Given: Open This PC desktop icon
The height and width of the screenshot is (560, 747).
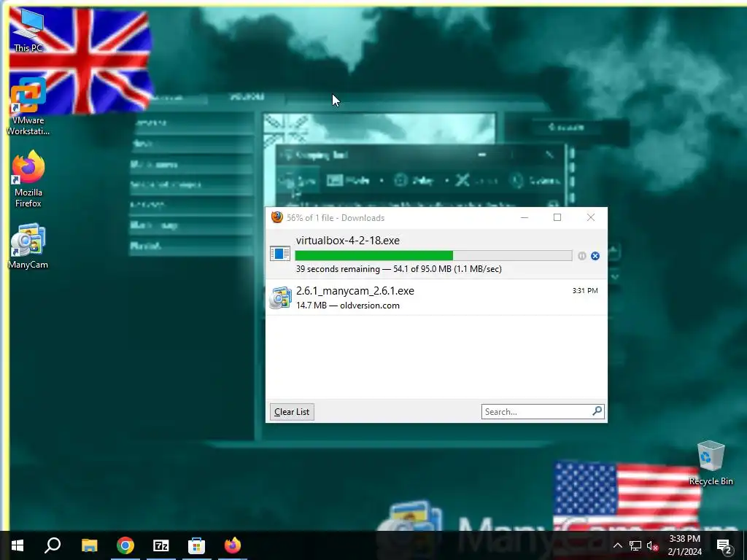Looking at the screenshot, I should 28,31.
